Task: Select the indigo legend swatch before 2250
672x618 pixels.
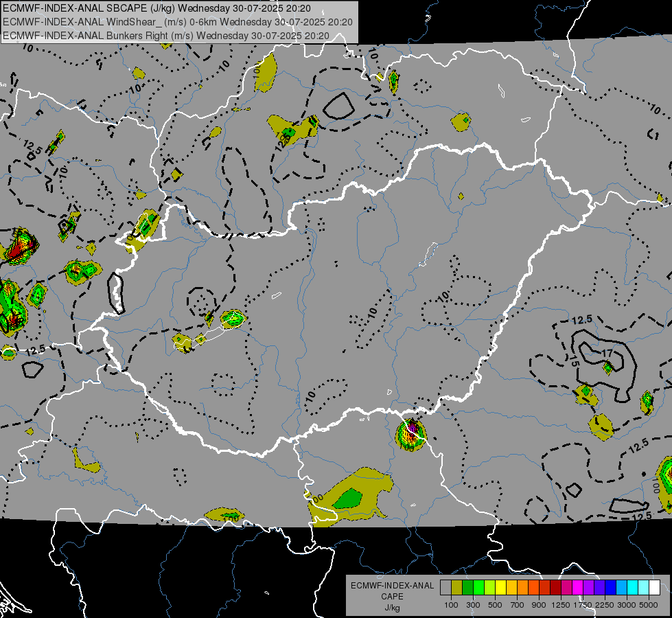Action: click(x=599, y=588)
